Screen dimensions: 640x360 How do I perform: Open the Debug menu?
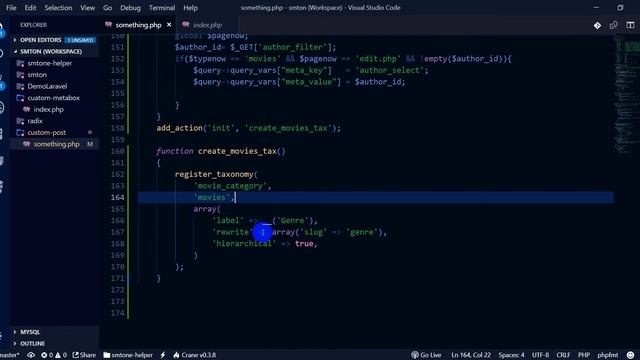tap(130, 8)
